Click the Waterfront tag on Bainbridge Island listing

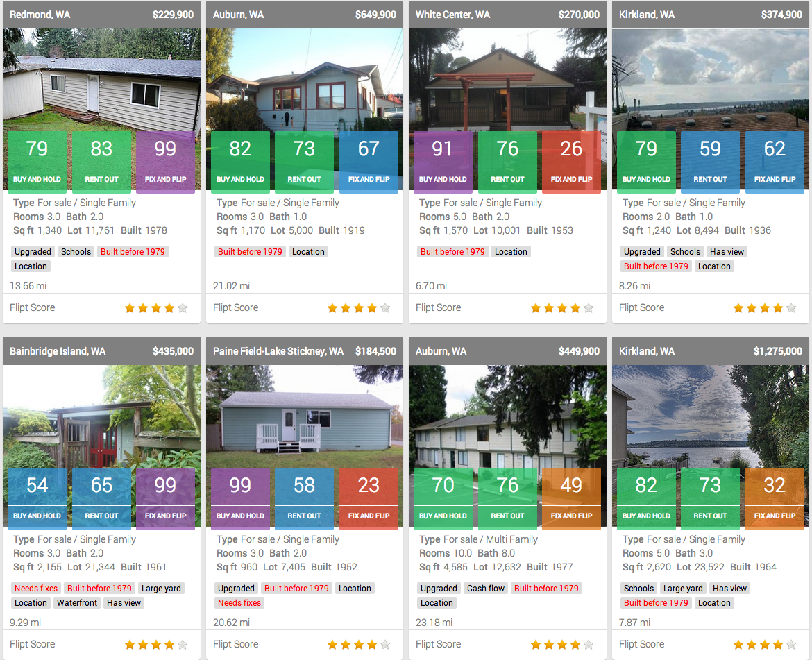pyautogui.click(x=77, y=603)
